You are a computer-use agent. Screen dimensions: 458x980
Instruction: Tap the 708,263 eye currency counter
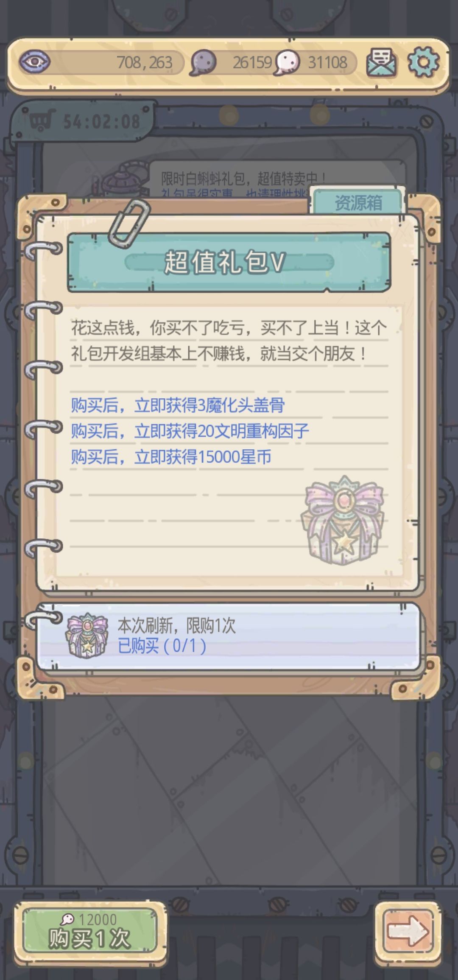tap(145, 62)
